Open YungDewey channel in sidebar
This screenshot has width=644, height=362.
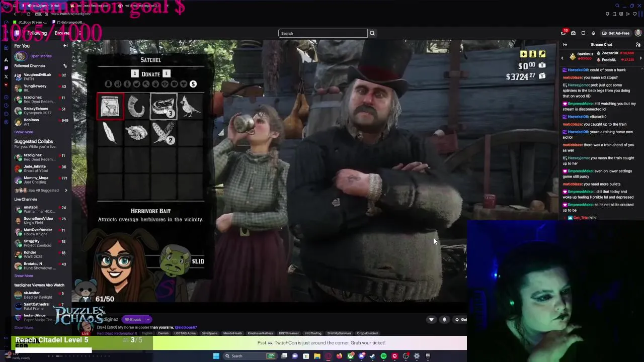point(40,88)
